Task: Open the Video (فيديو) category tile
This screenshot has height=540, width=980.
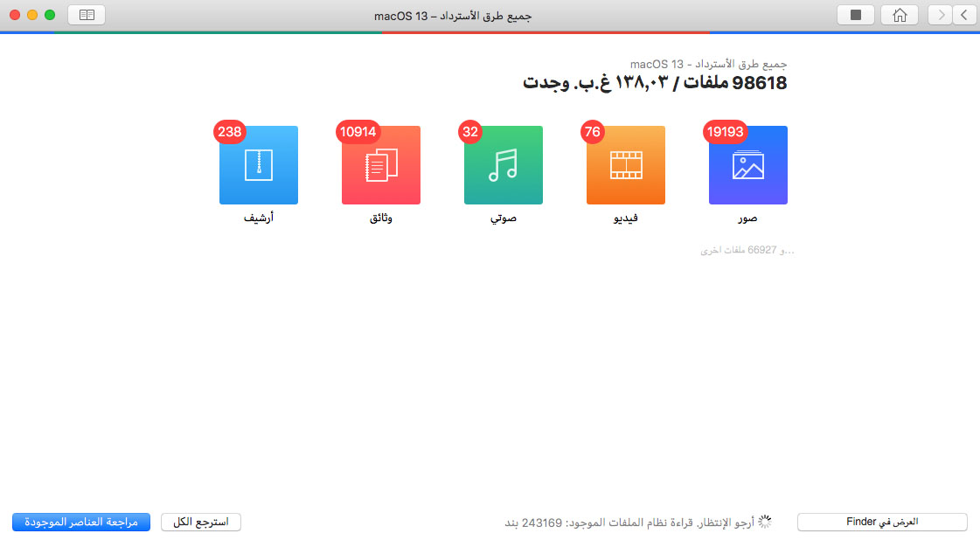Action: point(626,165)
